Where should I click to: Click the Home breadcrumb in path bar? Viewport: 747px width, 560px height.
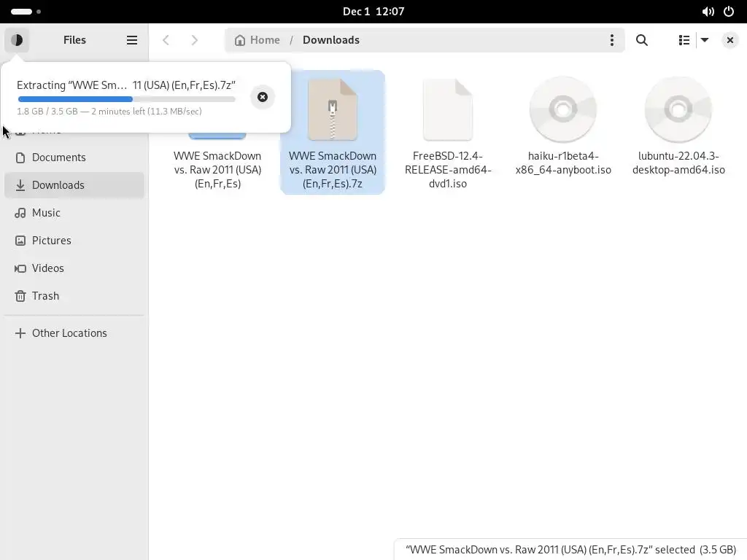(258, 40)
